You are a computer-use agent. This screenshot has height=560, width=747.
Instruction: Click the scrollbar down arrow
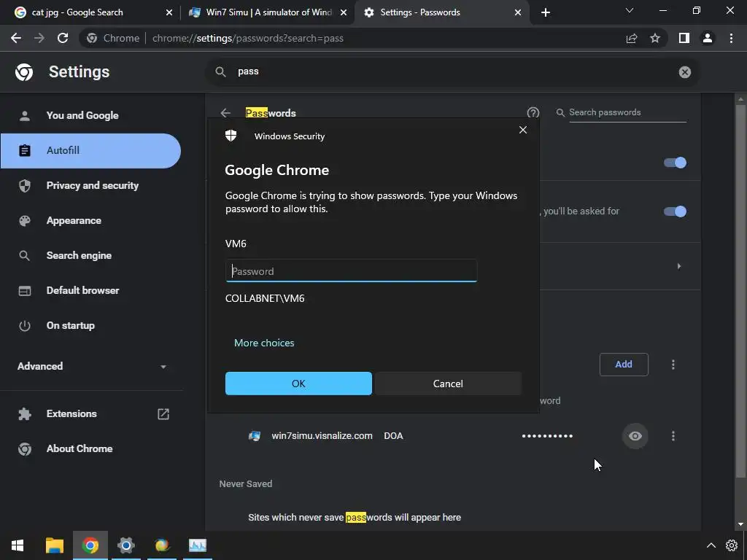pos(740,524)
